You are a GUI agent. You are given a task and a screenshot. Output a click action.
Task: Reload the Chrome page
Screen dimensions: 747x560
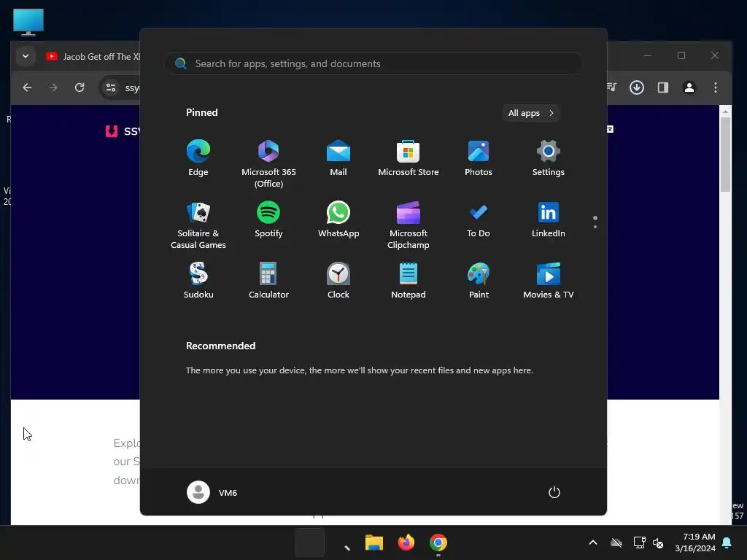pyautogui.click(x=80, y=87)
